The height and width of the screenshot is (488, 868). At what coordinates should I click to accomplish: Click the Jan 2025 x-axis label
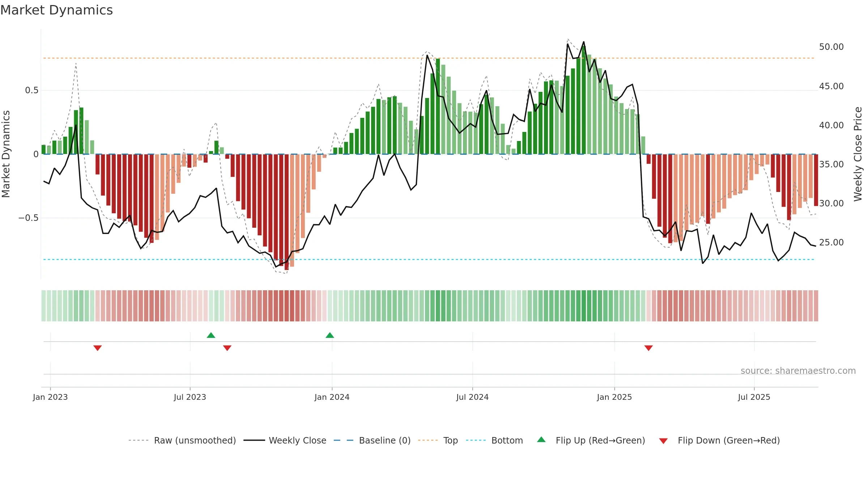coord(614,397)
